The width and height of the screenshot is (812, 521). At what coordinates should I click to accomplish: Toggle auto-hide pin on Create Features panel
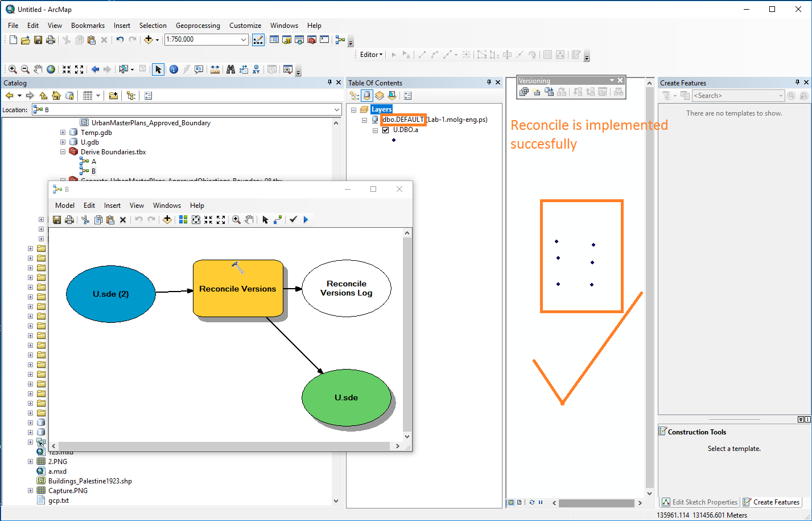tap(797, 83)
